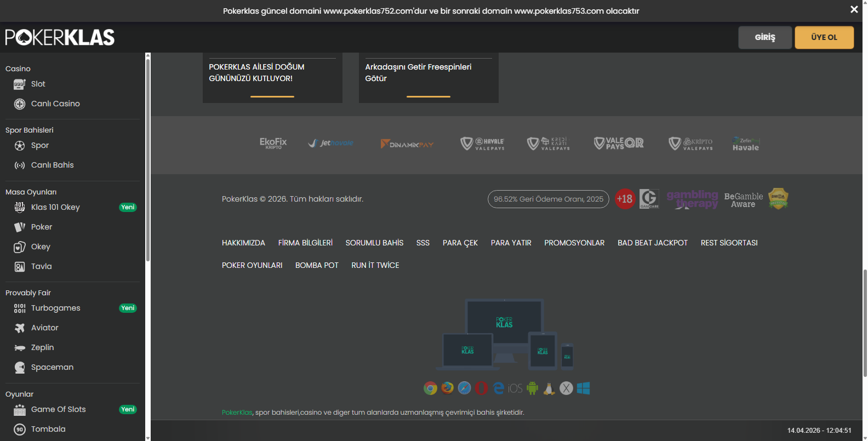The image size is (868, 441).
Task: Click the macOS X icon
Action: (x=566, y=388)
